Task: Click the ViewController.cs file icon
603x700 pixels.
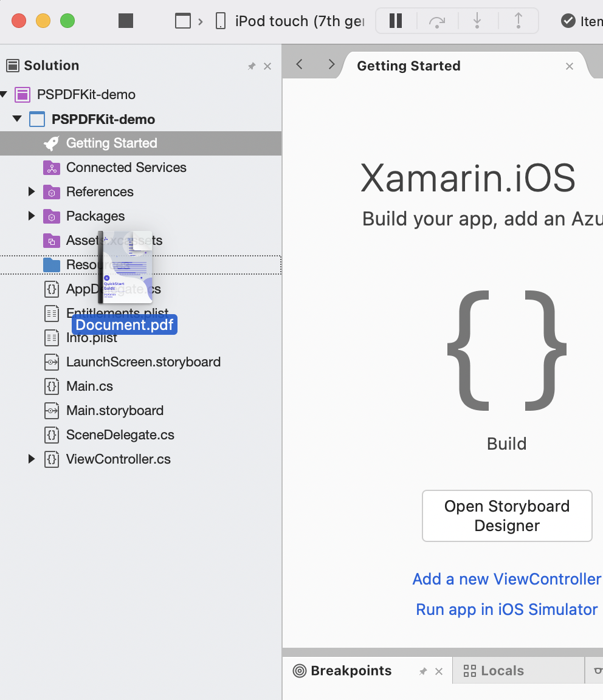Action: 52,459
